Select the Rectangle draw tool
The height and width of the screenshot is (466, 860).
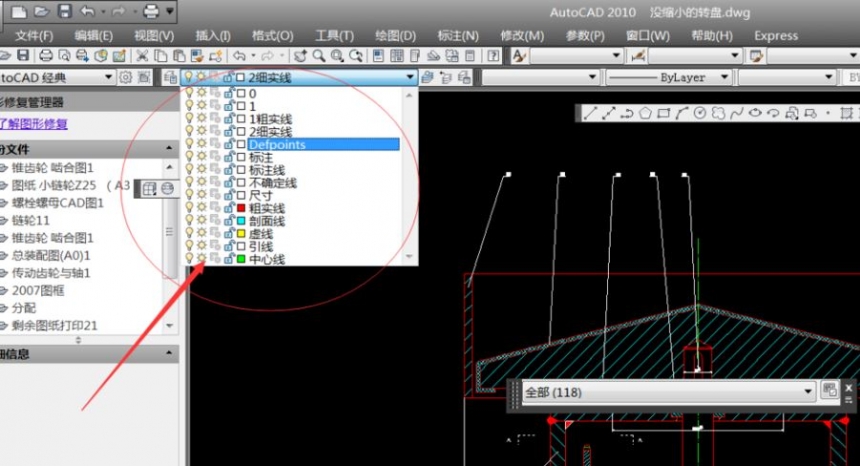point(663,113)
